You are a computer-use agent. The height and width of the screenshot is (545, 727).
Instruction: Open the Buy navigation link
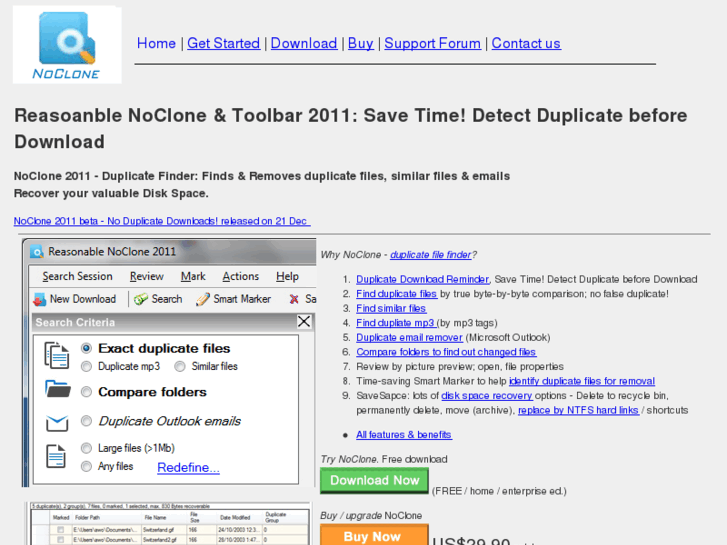[360, 43]
